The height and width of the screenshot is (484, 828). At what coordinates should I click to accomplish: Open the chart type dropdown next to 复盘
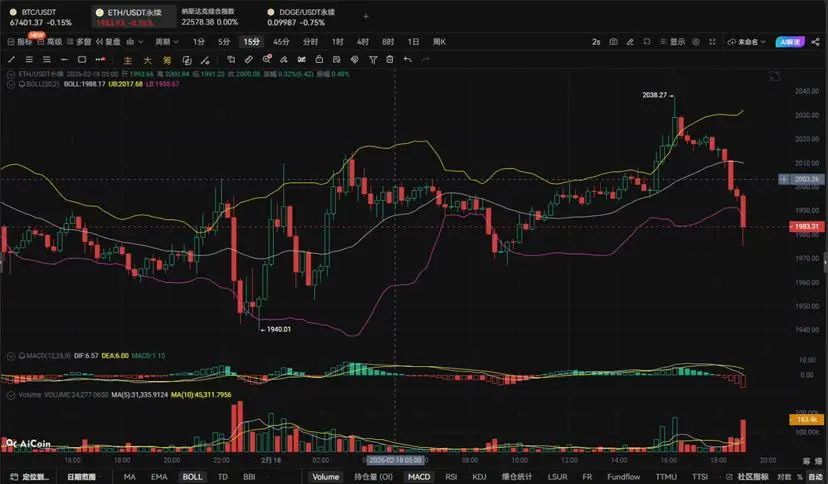(x=135, y=42)
